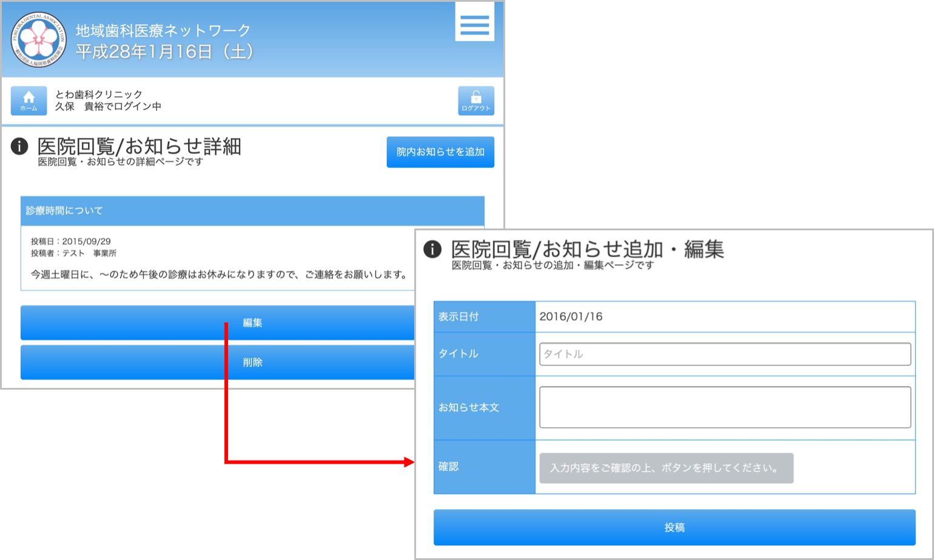Click the 確認 row label
This screenshot has height=560, width=934.
(449, 467)
